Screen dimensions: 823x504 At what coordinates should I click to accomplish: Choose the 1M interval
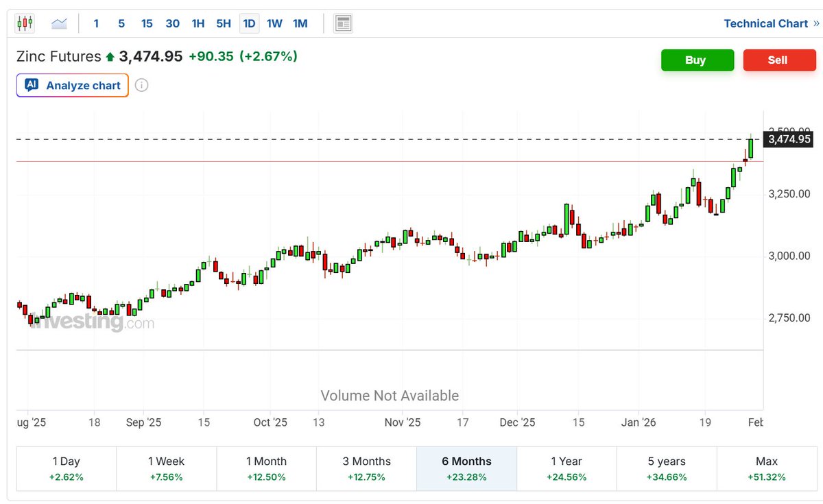[x=300, y=23]
